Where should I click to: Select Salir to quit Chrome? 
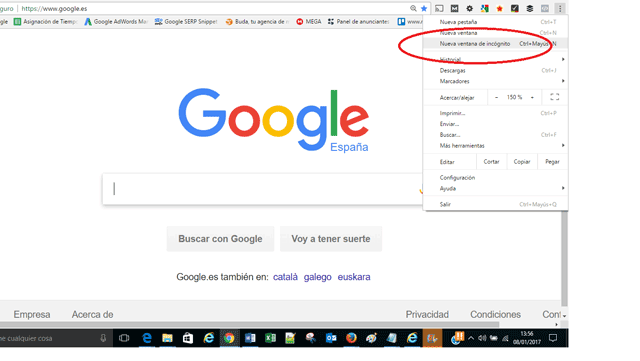point(496,204)
